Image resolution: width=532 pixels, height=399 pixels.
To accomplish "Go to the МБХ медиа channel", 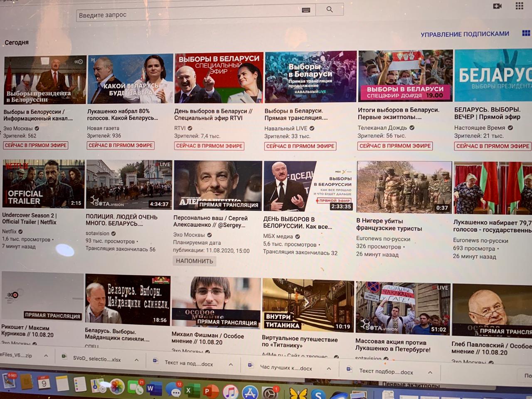I will (x=278, y=236).
